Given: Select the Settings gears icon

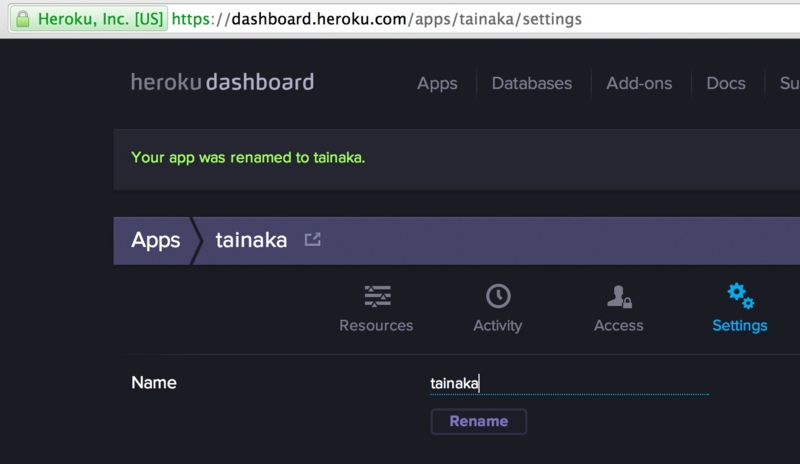Looking at the screenshot, I should click(740, 296).
